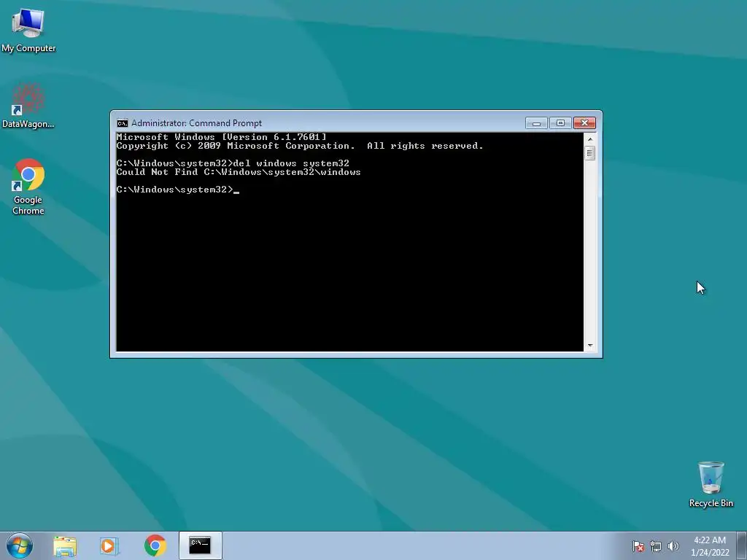This screenshot has width=747, height=560.
Task: Open Command Prompt title bar system icon
Action: pos(123,123)
